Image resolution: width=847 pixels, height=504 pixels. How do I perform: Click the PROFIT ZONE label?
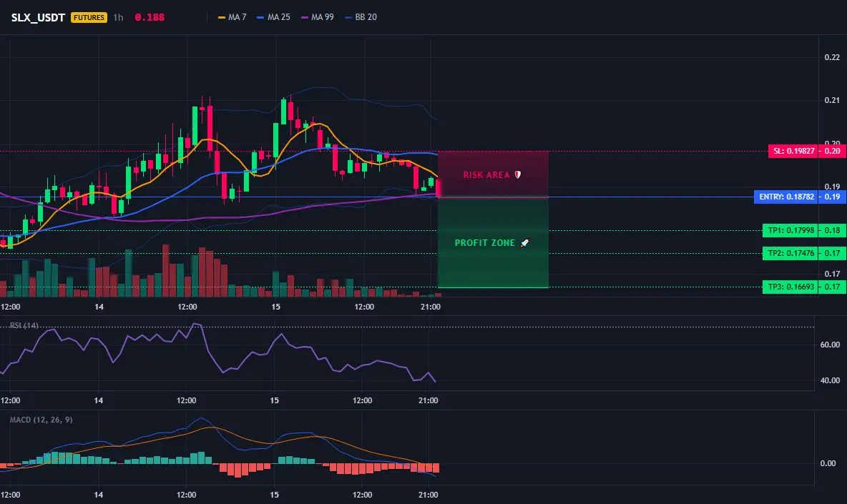484,243
